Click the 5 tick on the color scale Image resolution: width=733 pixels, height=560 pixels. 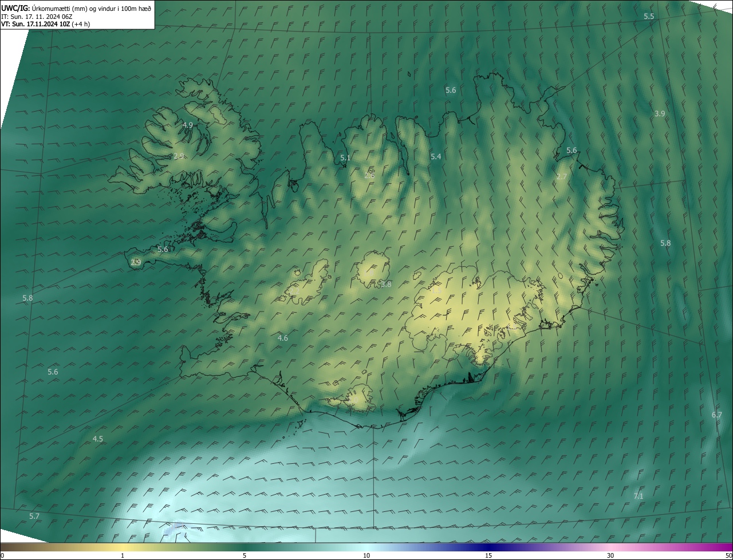(245, 556)
